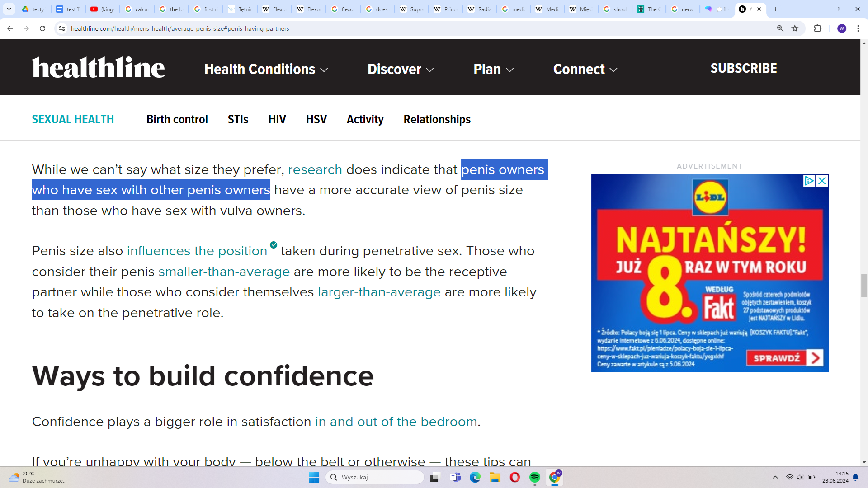Bookmark this page with the star

(x=795, y=28)
